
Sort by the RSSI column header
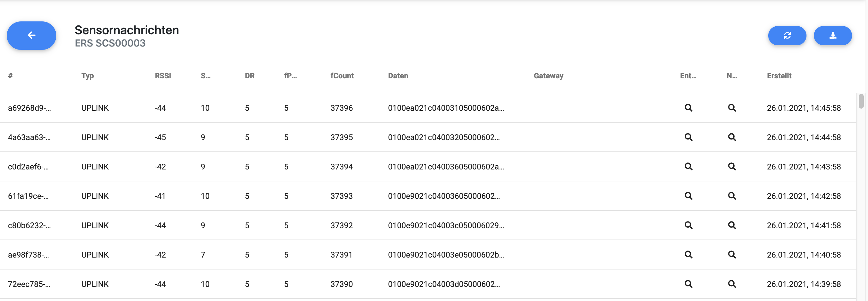point(163,76)
